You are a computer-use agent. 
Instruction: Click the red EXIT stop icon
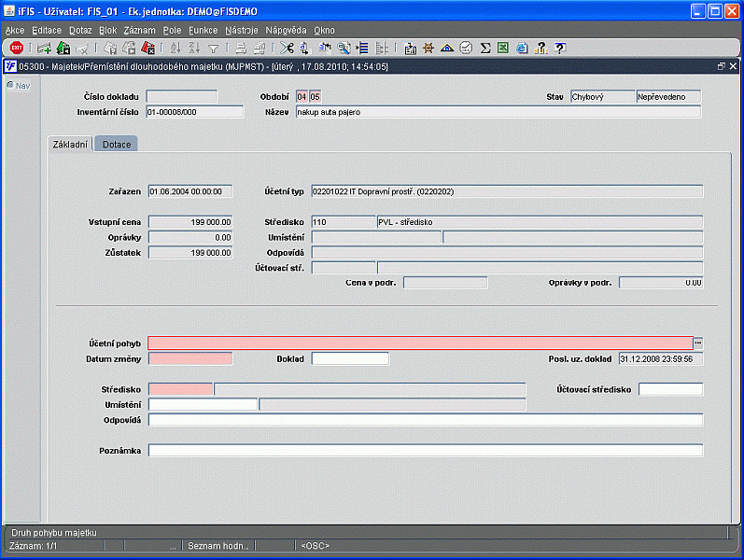coord(17,48)
